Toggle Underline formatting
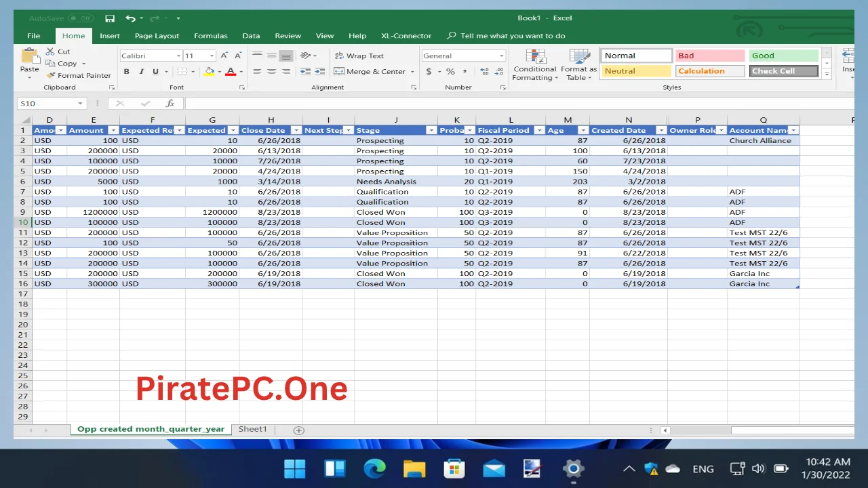The height and width of the screenshot is (488, 868). tap(155, 71)
